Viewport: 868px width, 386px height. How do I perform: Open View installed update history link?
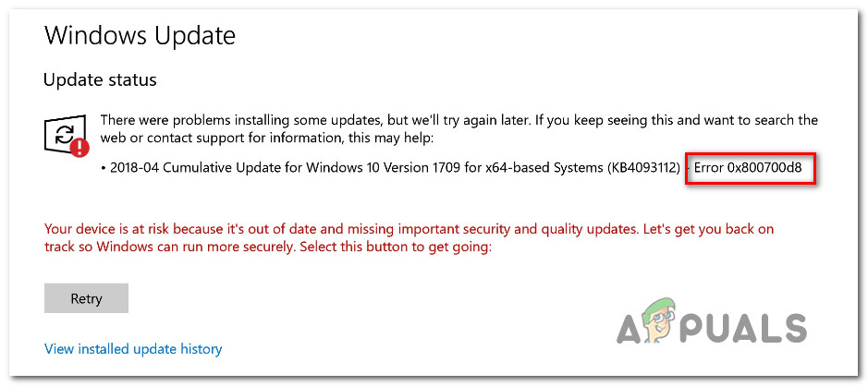(x=133, y=349)
